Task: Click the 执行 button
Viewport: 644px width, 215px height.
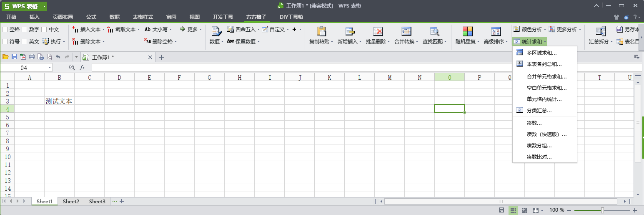Action: (x=54, y=41)
